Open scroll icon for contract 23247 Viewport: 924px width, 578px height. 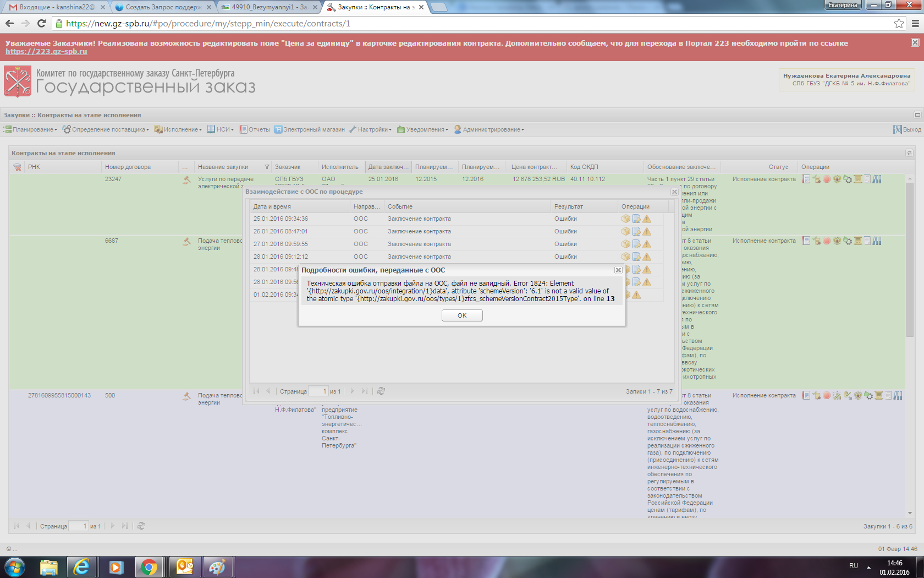[857, 179]
